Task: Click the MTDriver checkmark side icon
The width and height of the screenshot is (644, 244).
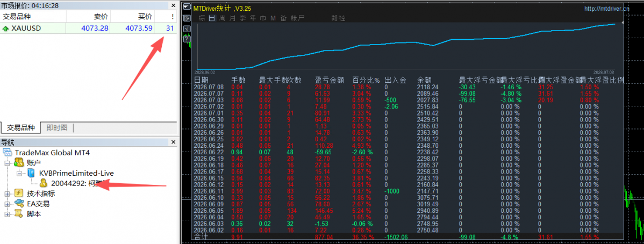Action: pyautogui.click(x=187, y=29)
